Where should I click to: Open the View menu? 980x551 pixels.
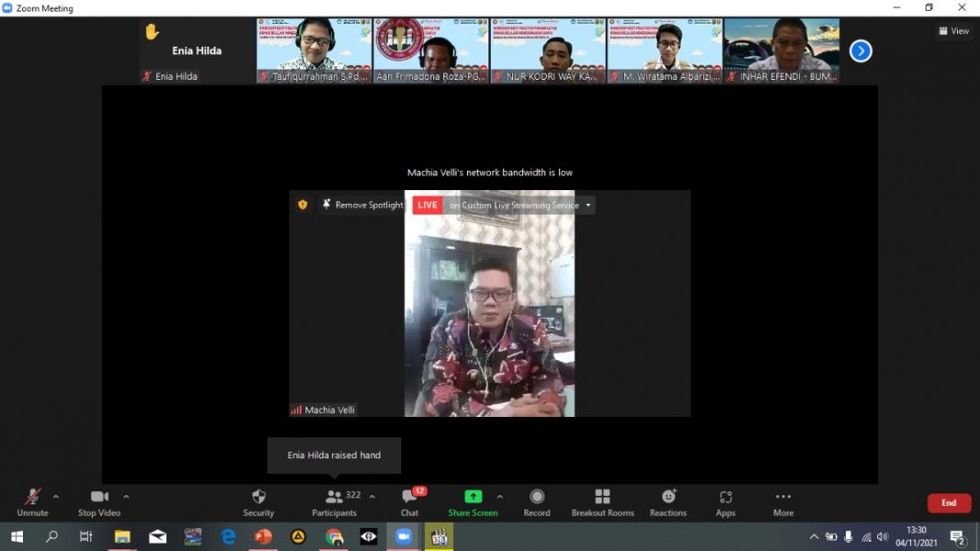pos(954,30)
